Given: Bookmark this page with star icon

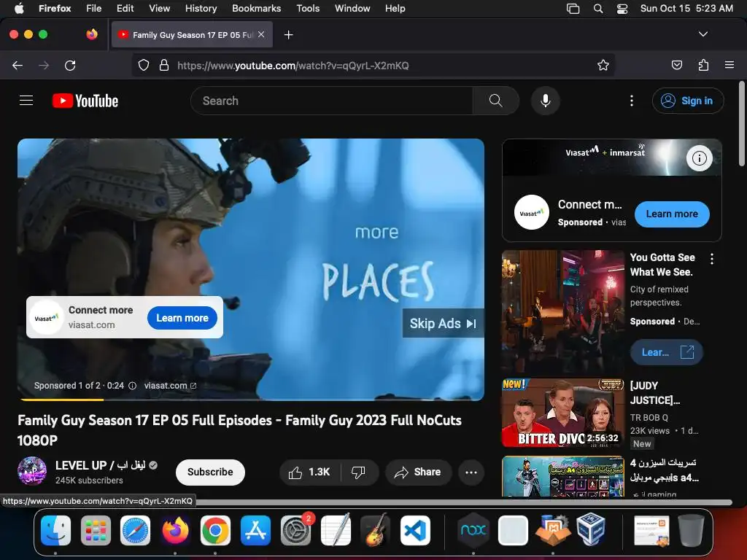Looking at the screenshot, I should (603, 65).
